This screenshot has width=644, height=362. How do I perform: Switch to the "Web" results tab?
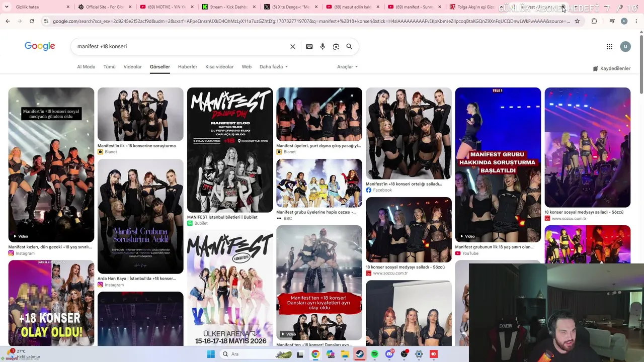(x=247, y=67)
